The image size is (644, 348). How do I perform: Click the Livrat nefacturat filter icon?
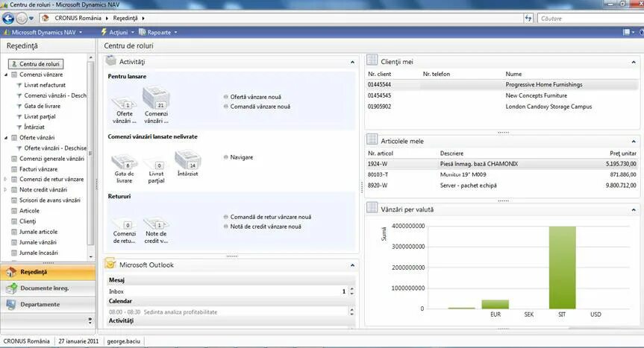coord(19,85)
